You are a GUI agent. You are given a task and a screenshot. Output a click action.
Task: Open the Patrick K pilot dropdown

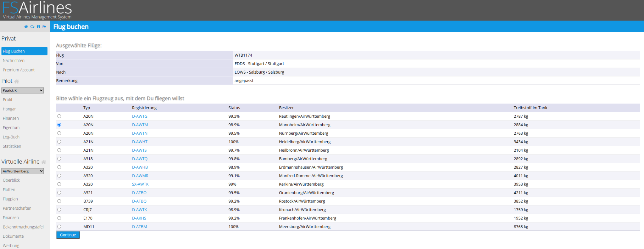point(23,90)
